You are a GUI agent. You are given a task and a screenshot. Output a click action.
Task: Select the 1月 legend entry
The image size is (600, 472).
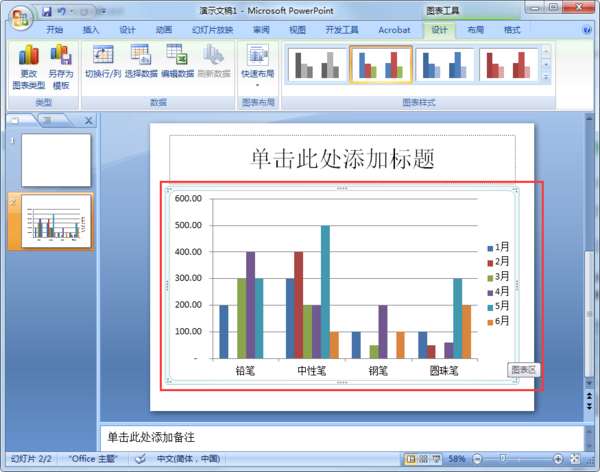coord(498,247)
